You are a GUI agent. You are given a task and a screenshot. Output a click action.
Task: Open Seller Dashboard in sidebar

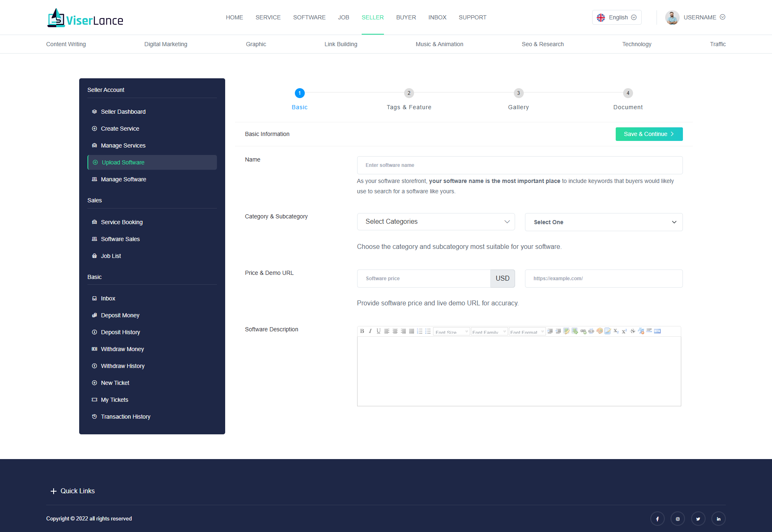[x=152, y=112]
